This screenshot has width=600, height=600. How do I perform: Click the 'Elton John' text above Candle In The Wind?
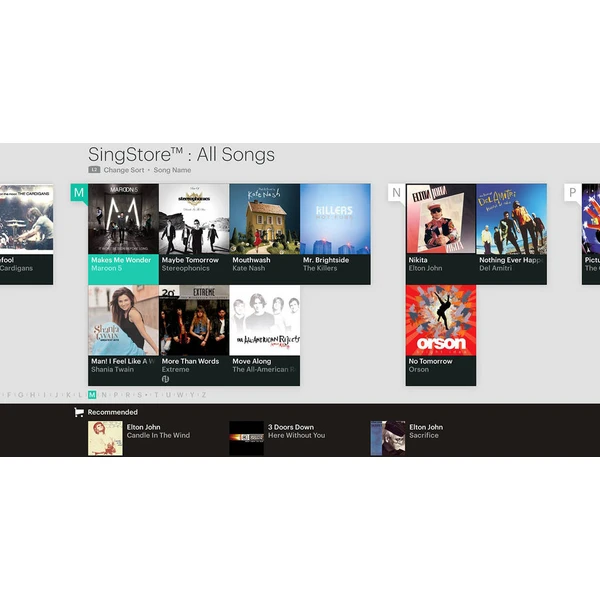(x=143, y=427)
